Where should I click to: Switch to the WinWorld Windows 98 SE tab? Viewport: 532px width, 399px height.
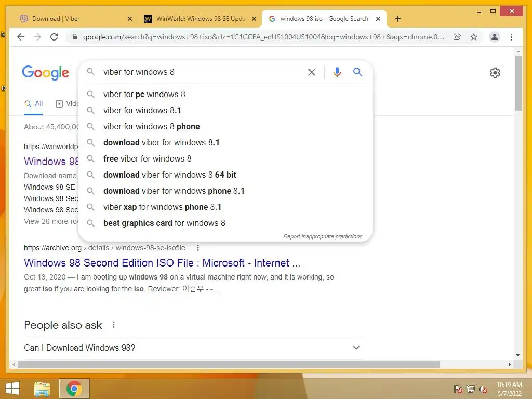coord(199,19)
